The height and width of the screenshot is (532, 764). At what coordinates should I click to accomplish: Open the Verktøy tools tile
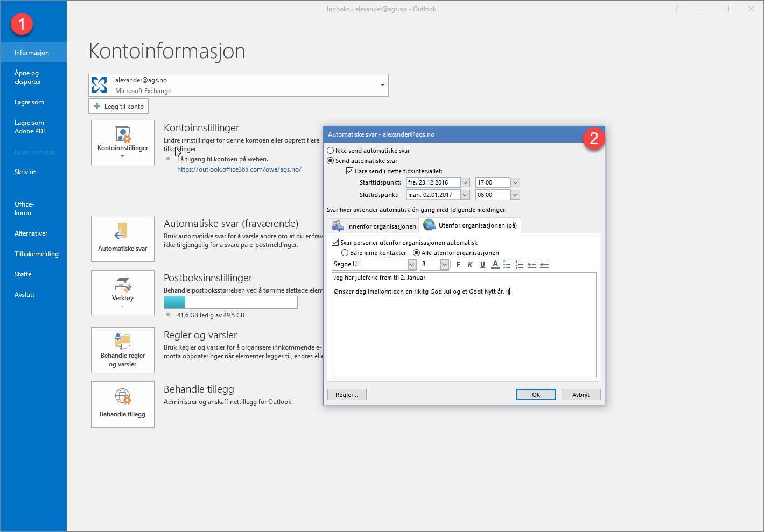pyautogui.click(x=123, y=293)
